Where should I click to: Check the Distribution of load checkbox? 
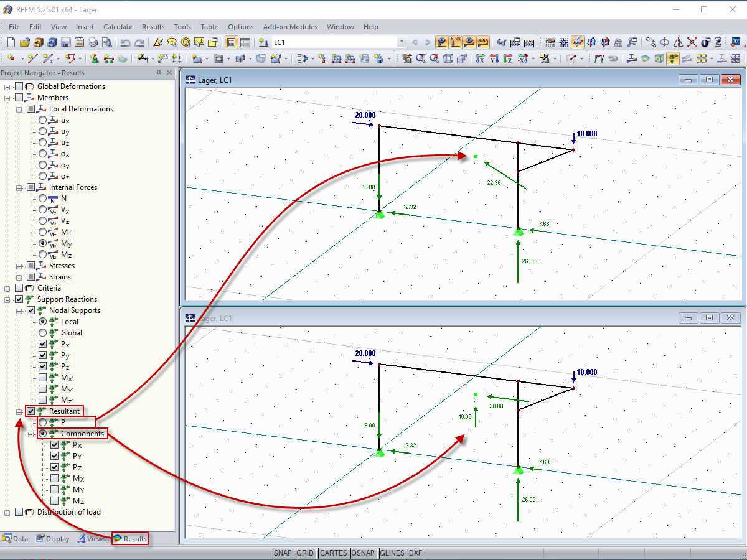[x=19, y=512]
